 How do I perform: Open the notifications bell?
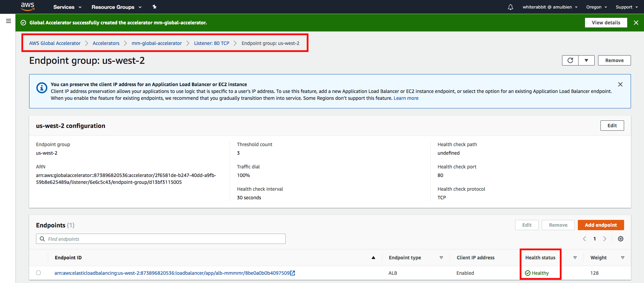pos(511,7)
